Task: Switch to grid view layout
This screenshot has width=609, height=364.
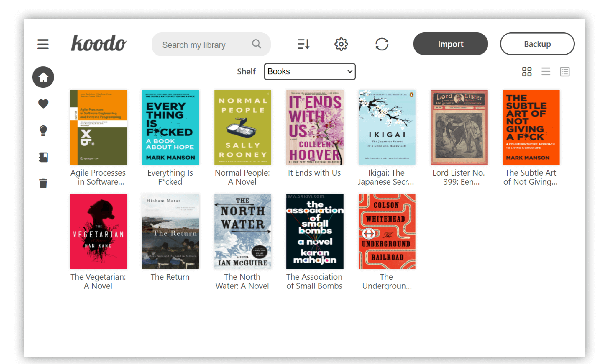Action: click(527, 71)
